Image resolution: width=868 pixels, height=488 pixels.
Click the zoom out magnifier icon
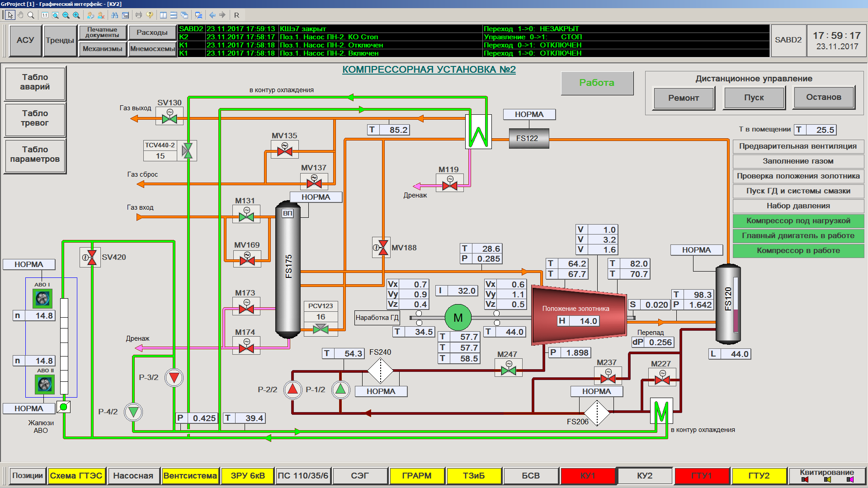(x=66, y=15)
